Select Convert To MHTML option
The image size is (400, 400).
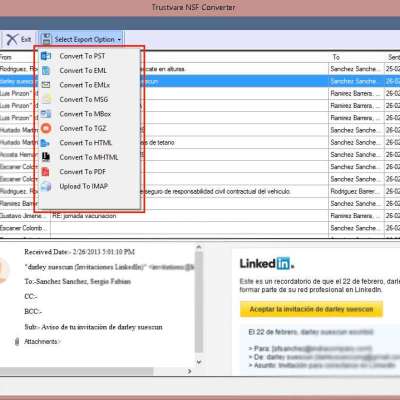[x=89, y=157]
